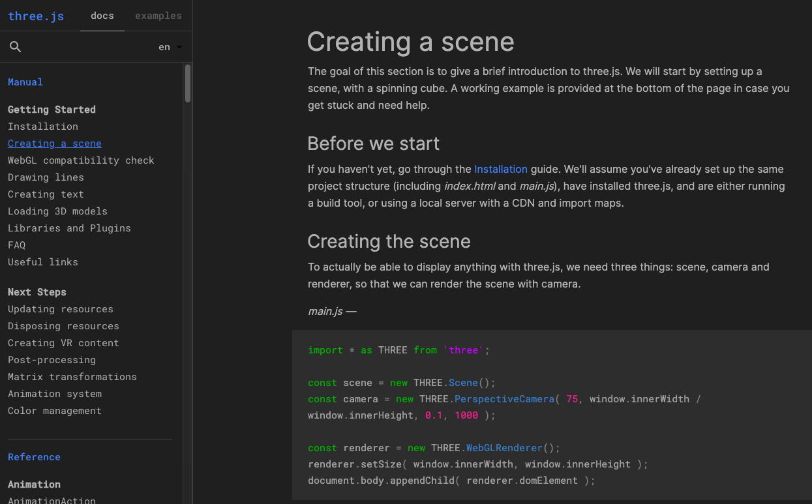812x504 pixels.
Task: Click the Installation hyperlink in the intro paragraph
Action: click(501, 169)
